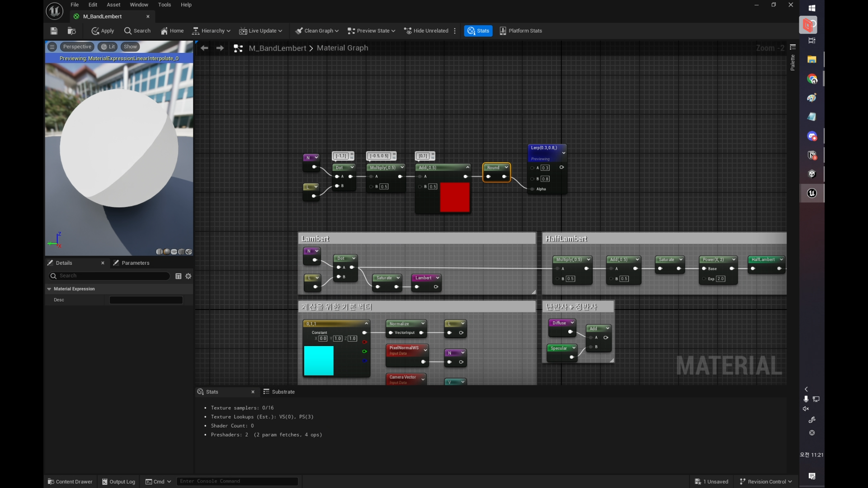Click the console command input field
The height and width of the screenshot is (488, 868).
click(237, 481)
